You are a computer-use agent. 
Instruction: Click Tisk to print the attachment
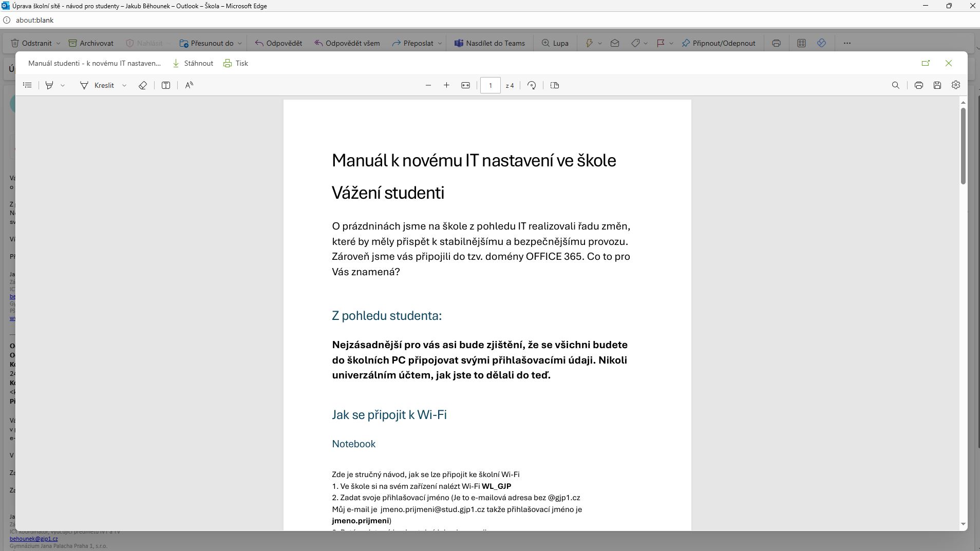(236, 63)
